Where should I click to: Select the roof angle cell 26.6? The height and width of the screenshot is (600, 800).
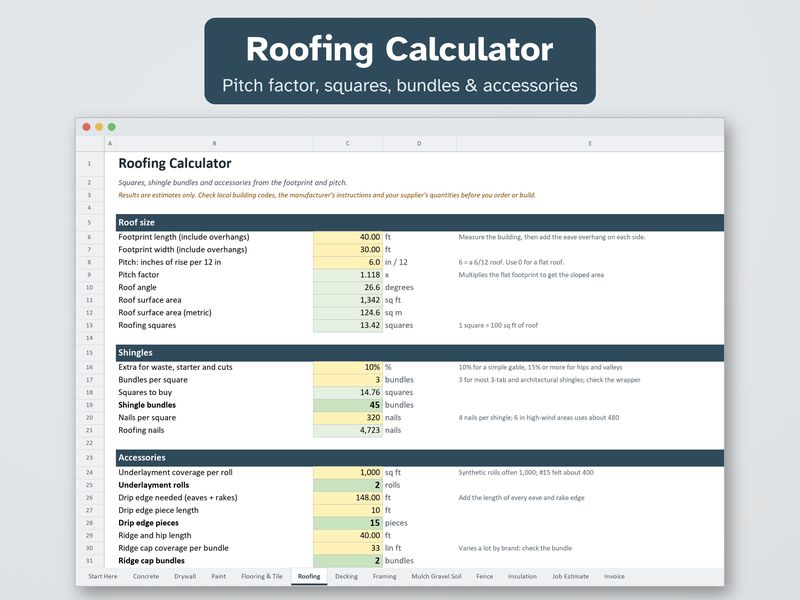tap(347, 287)
